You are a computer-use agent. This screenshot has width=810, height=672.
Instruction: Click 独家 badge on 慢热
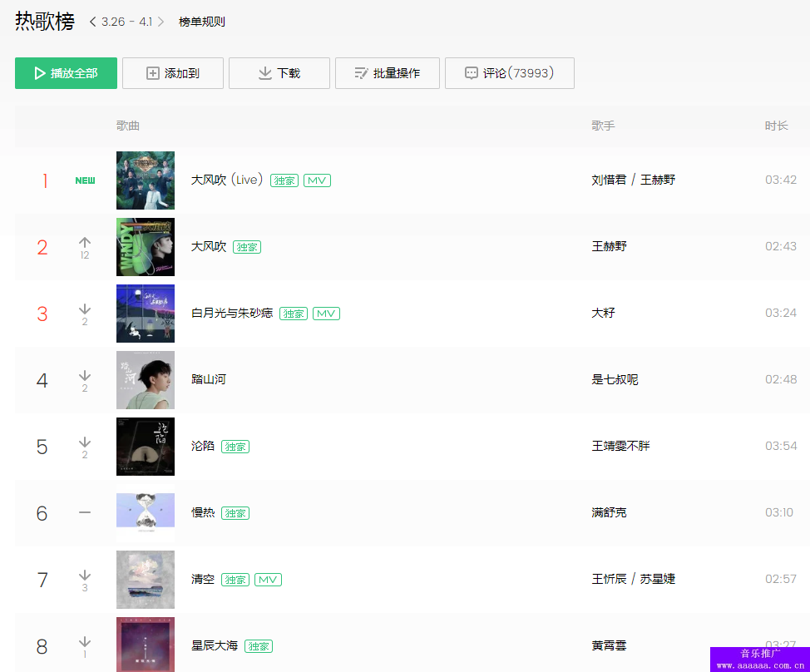[235, 513]
